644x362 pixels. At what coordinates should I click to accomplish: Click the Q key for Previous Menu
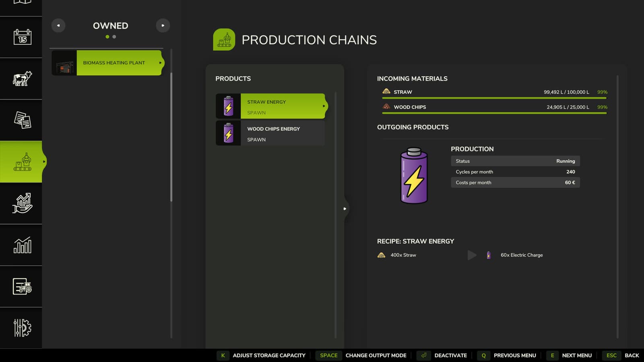pos(484,356)
